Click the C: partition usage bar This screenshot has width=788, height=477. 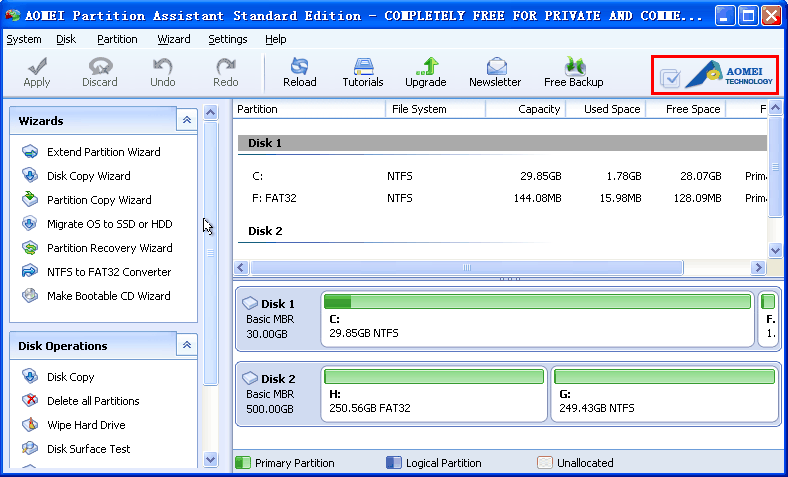(537, 302)
